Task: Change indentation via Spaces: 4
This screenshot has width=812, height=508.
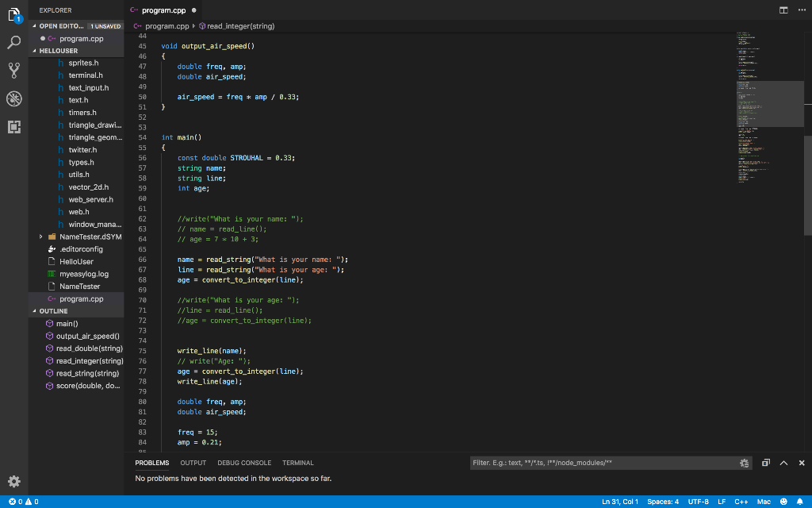Action: (x=662, y=501)
